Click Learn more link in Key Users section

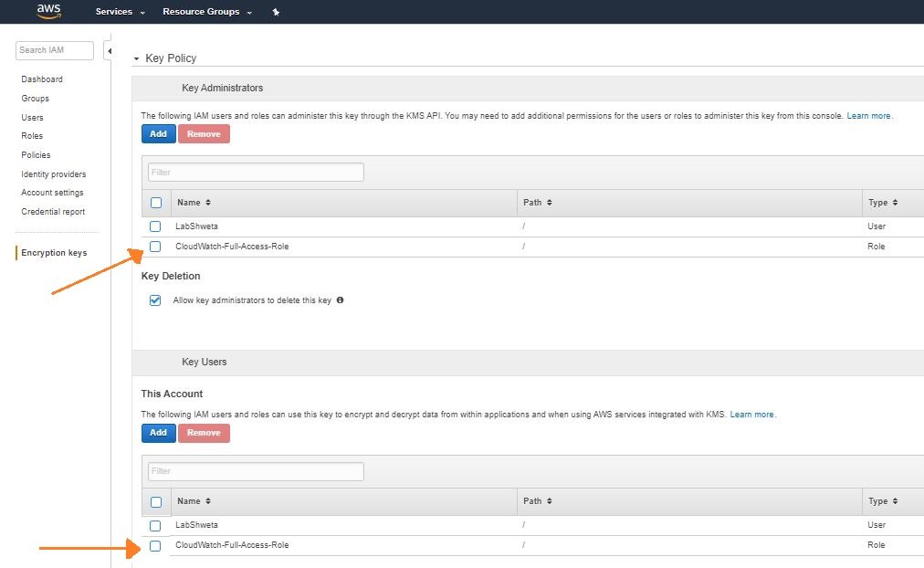[x=751, y=415]
